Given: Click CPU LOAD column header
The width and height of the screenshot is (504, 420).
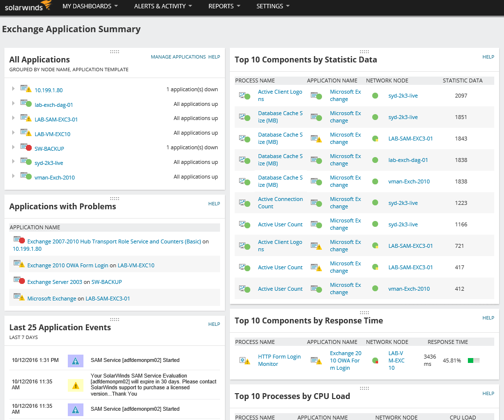Looking at the screenshot, I should pos(463,418).
